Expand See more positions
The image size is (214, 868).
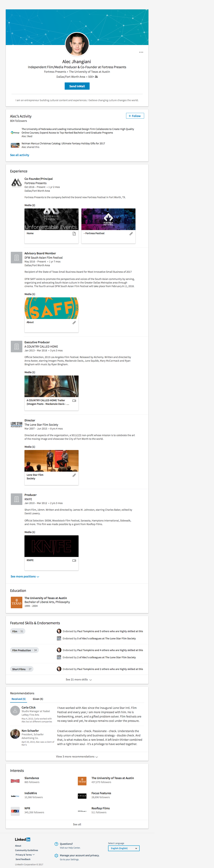tap(25, 577)
